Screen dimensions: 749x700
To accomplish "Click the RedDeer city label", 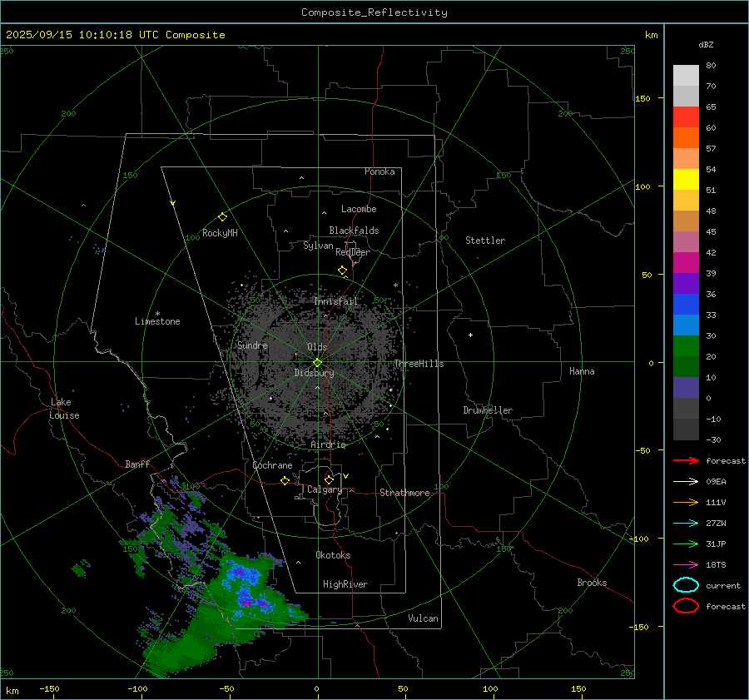I will point(353,252).
